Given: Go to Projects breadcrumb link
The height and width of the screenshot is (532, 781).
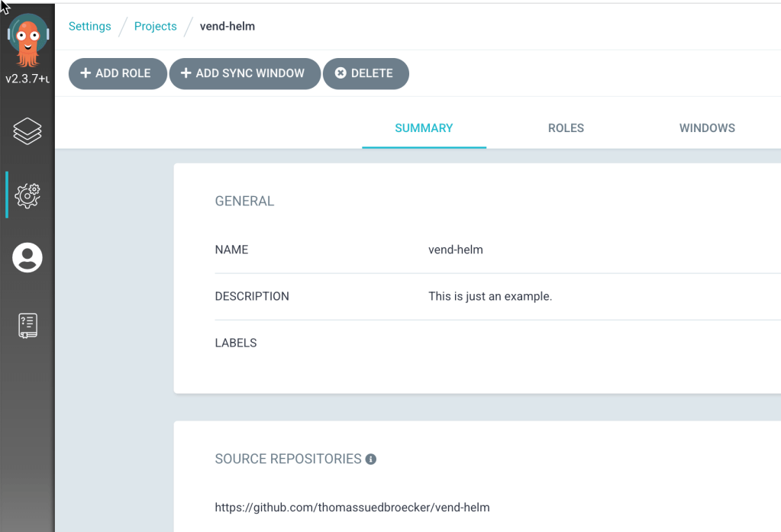Looking at the screenshot, I should coord(155,26).
